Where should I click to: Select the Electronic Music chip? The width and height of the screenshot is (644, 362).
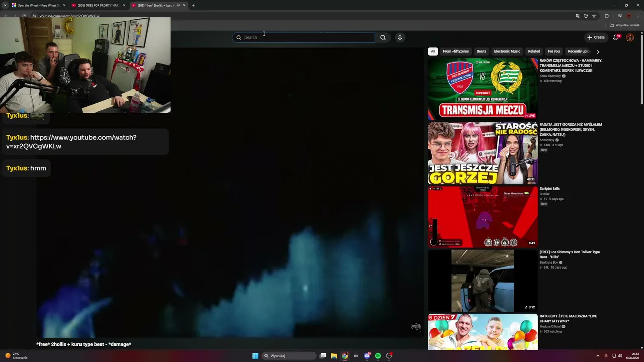point(507,51)
